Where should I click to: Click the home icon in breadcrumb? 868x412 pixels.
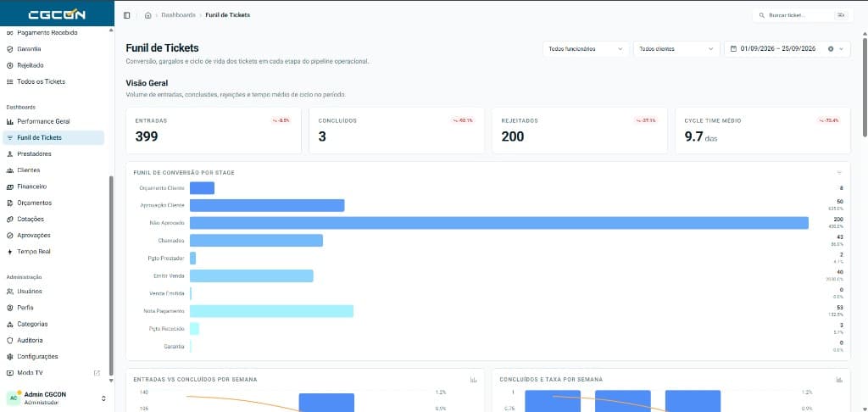click(147, 15)
